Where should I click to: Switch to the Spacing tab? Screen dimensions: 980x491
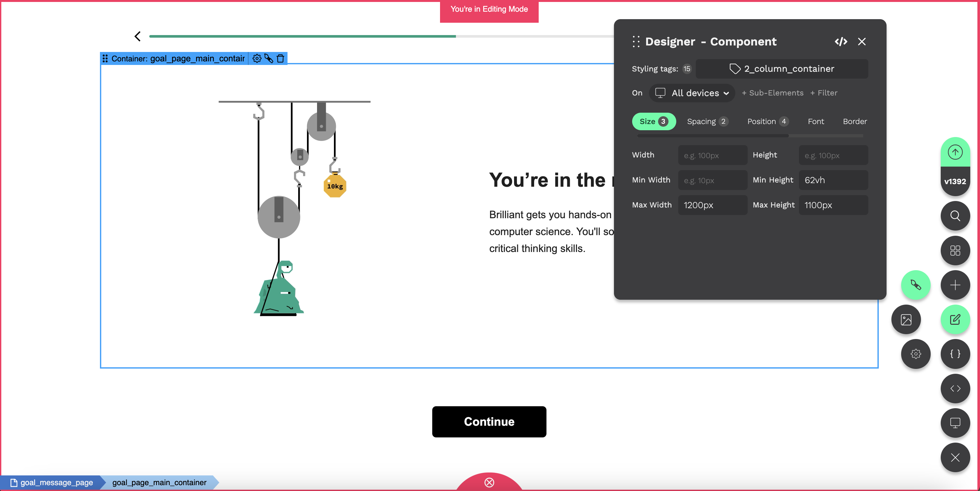pos(707,121)
